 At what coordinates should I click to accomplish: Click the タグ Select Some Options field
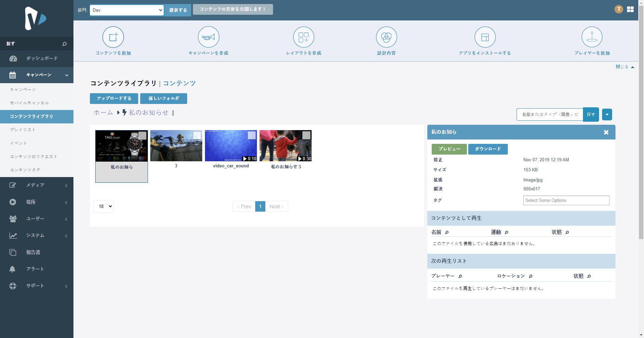coord(566,201)
